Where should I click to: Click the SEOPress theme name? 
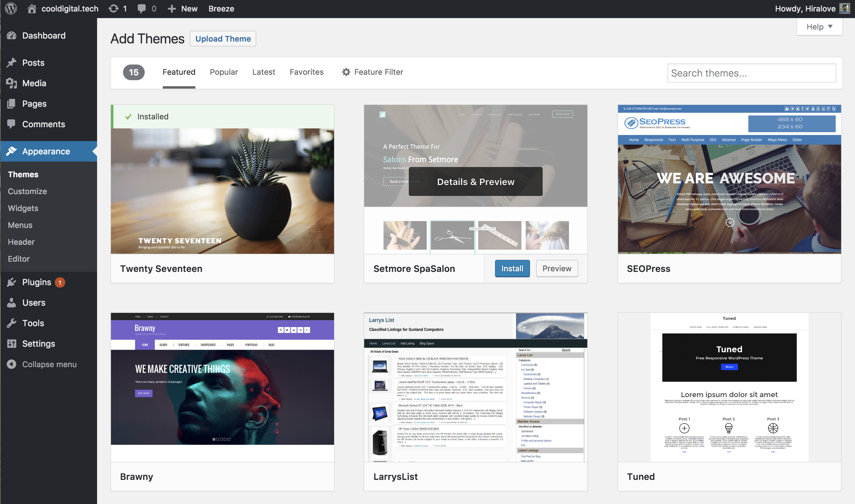[x=648, y=268]
